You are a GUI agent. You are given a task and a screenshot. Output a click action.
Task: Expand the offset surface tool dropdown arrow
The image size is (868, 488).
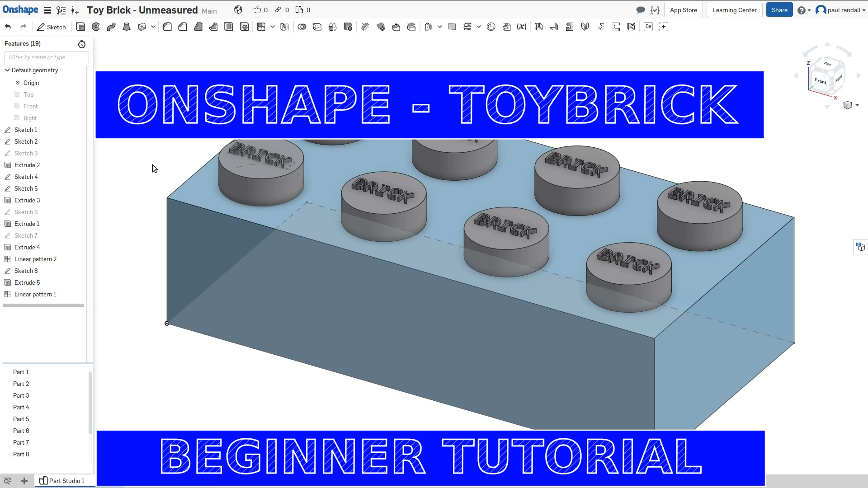click(440, 27)
